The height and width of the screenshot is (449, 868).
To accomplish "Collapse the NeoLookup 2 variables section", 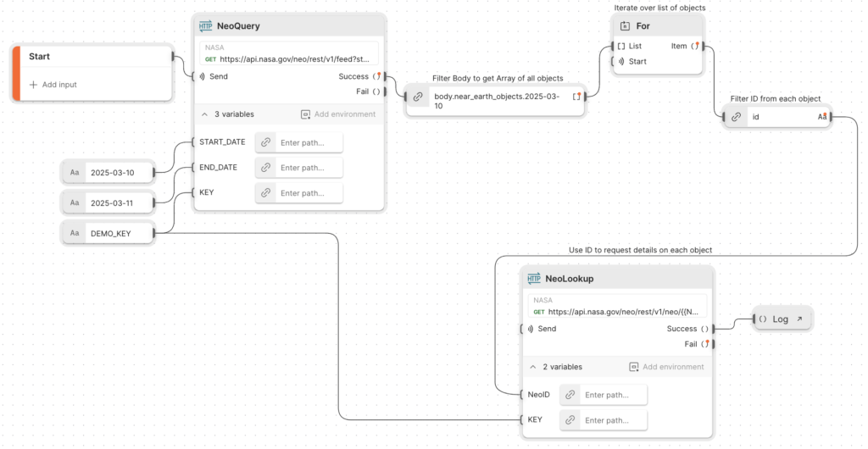I will (x=533, y=367).
